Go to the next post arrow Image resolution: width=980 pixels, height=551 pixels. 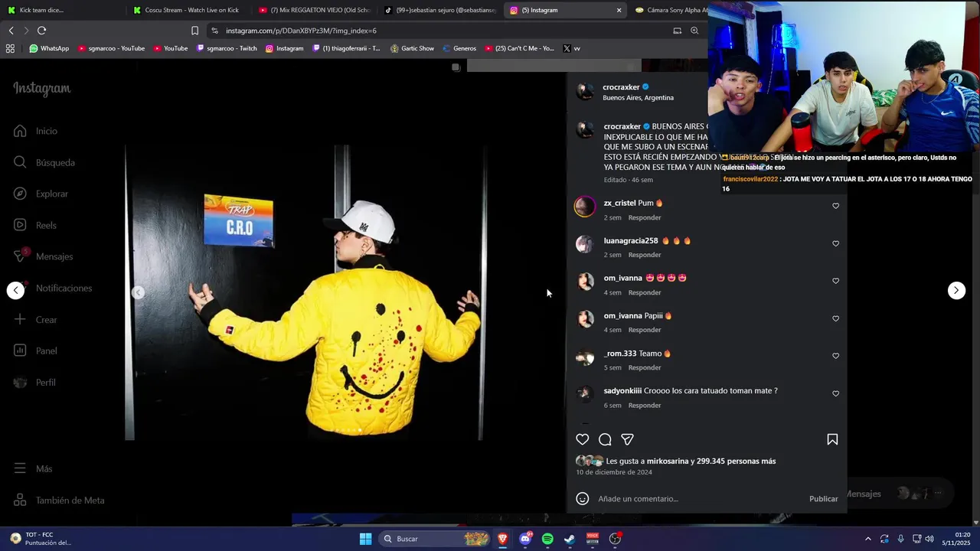[x=956, y=290]
